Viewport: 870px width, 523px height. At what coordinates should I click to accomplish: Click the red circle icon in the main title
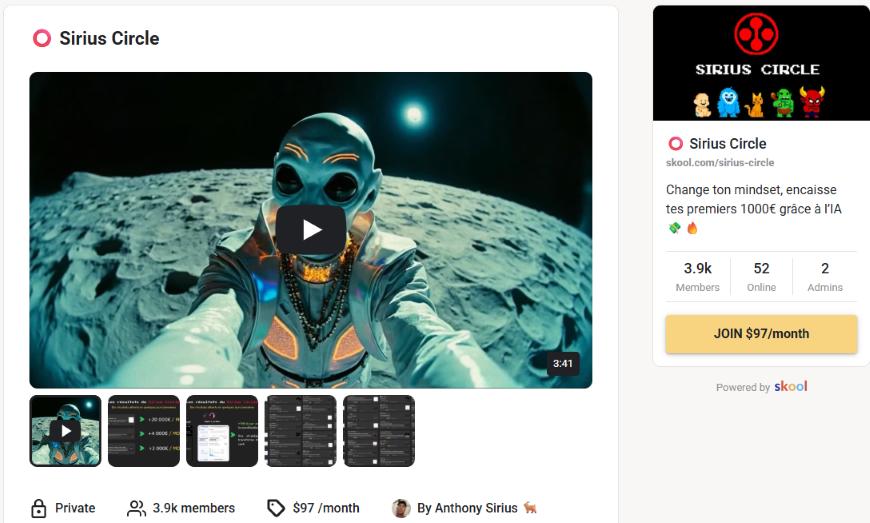point(42,39)
